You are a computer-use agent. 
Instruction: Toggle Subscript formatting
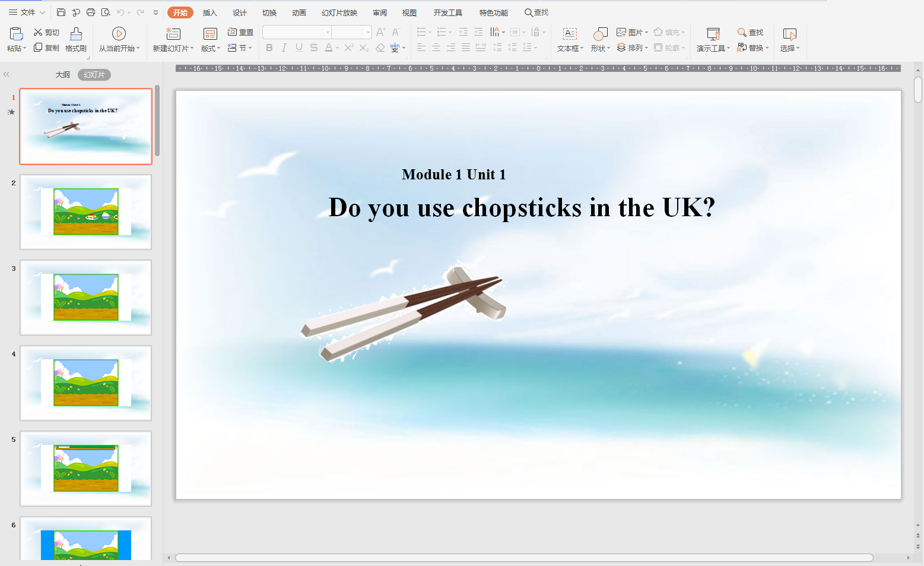tap(364, 48)
